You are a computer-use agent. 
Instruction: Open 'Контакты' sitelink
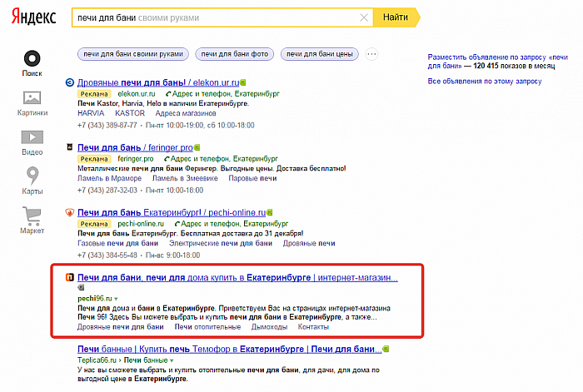[x=313, y=327]
